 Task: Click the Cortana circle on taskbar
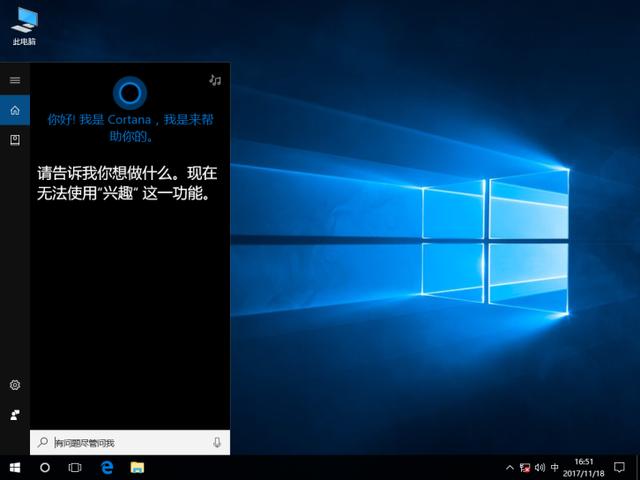click(45, 467)
